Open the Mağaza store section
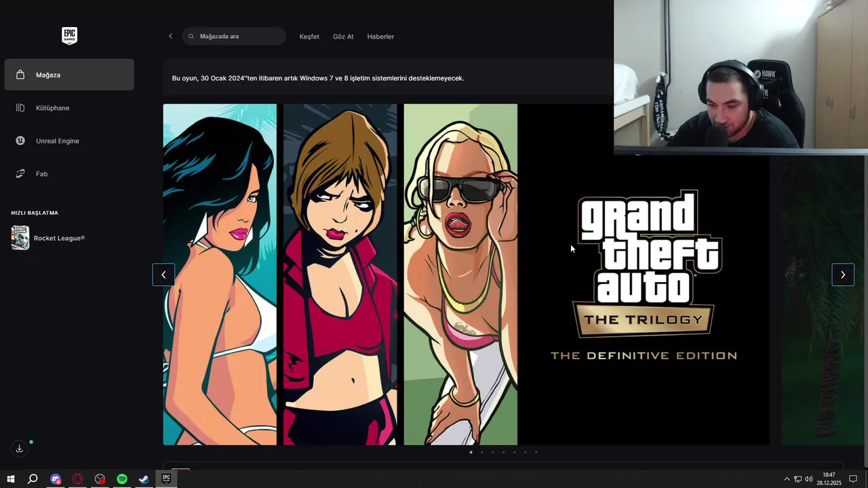 click(69, 75)
